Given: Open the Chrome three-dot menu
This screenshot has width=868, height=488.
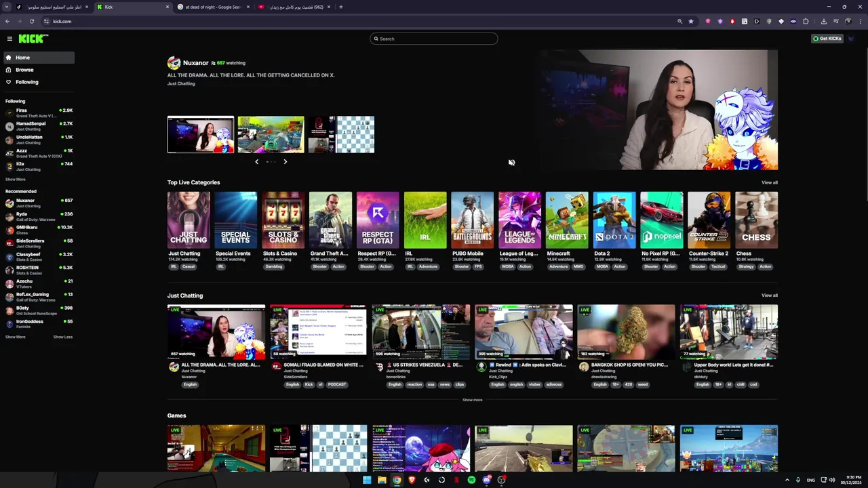Looking at the screenshot, I should [x=860, y=21].
